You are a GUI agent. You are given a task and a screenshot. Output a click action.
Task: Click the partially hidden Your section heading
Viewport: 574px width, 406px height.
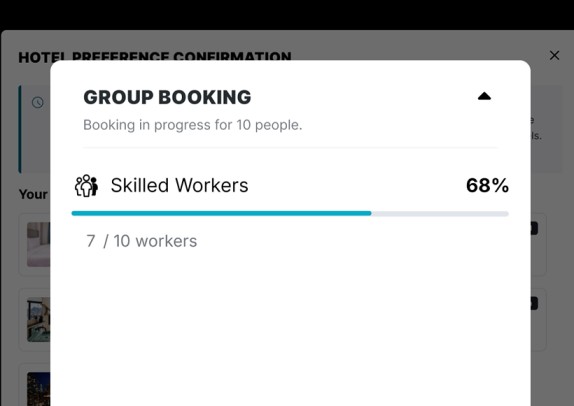33,194
